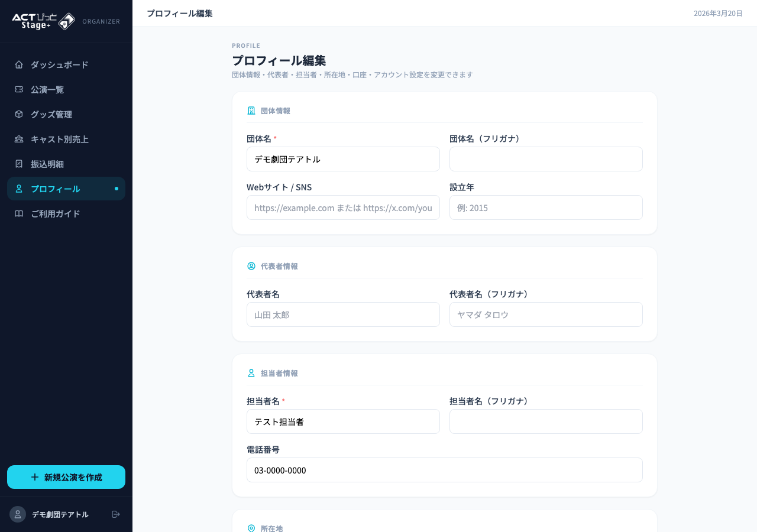Open グッズ管理 from the sidebar
This screenshot has height=532, width=757.
(x=66, y=114)
